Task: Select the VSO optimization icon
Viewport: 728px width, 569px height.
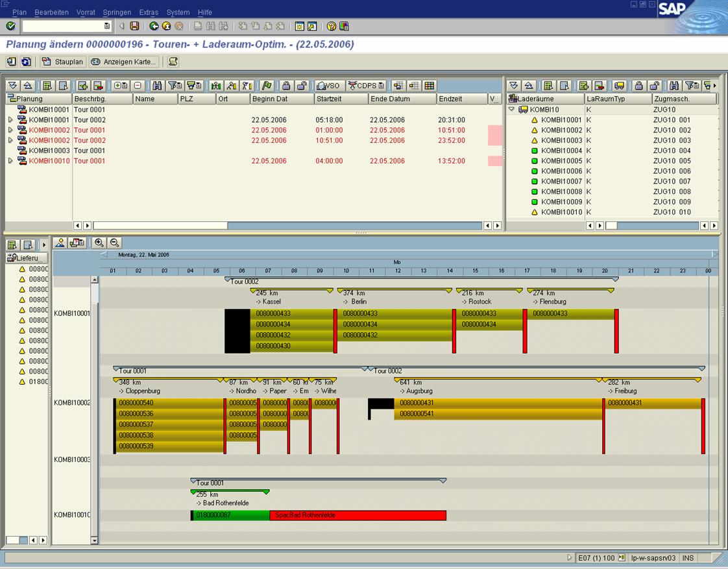Action: click(328, 86)
